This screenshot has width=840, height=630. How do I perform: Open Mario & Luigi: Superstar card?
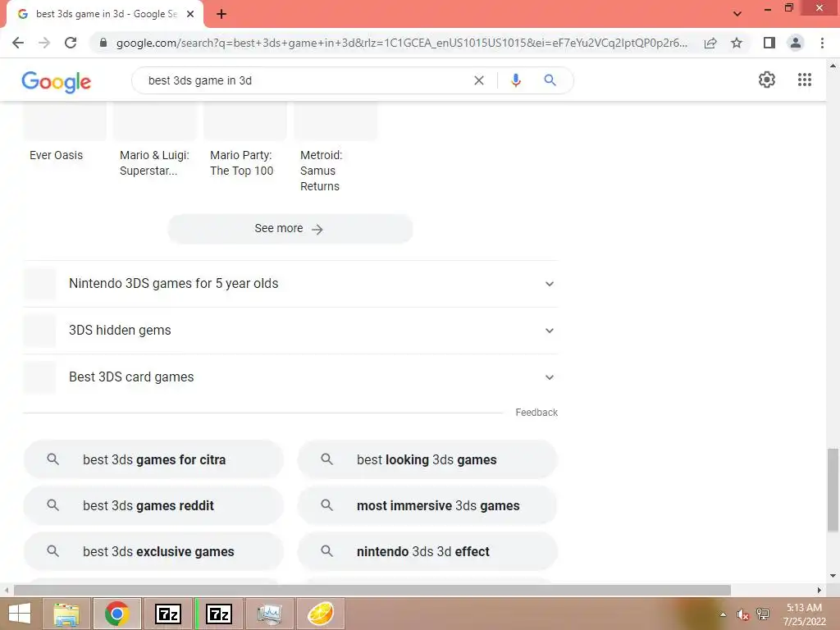[x=154, y=139]
